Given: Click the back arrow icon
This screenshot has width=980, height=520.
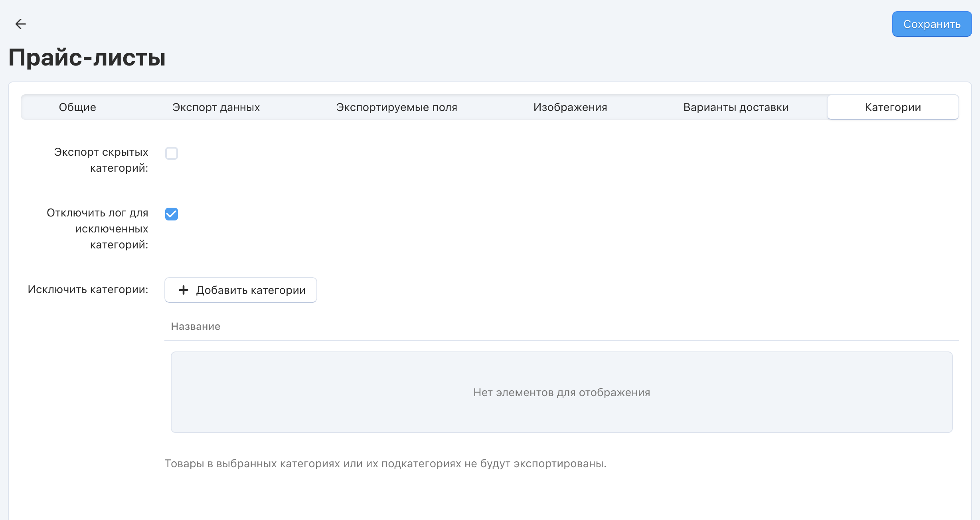Looking at the screenshot, I should tap(20, 24).
